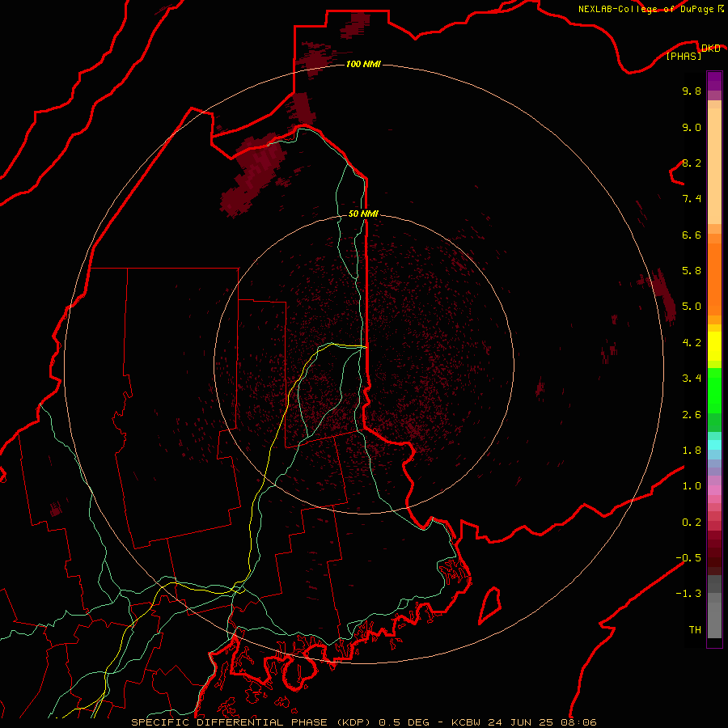
Task: Click the TH legend label
Action: point(695,630)
